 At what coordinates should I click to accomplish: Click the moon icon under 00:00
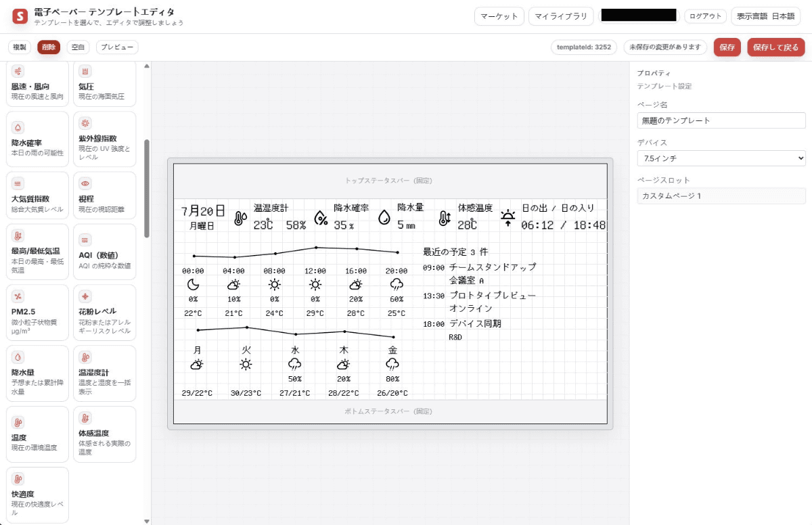193,284
